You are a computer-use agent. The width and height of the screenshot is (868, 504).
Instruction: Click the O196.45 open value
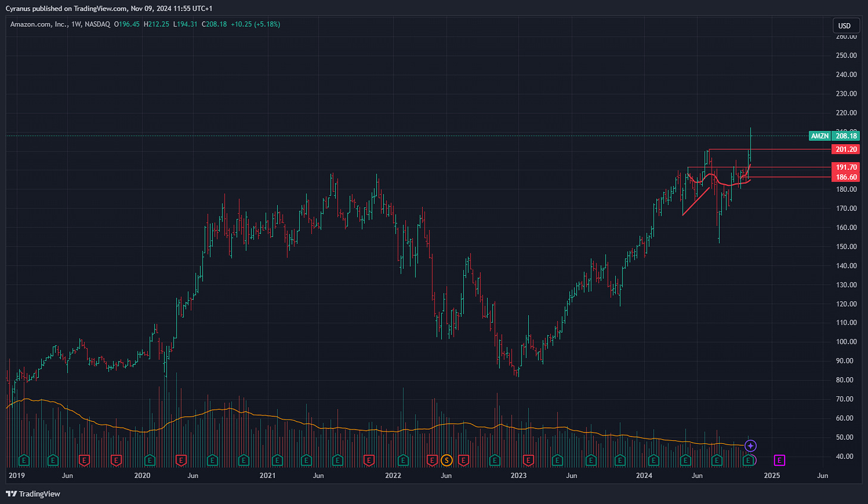point(127,24)
